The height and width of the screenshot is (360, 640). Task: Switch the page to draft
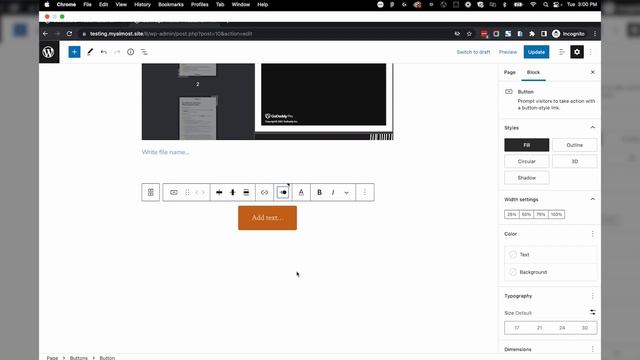click(x=473, y=52)
